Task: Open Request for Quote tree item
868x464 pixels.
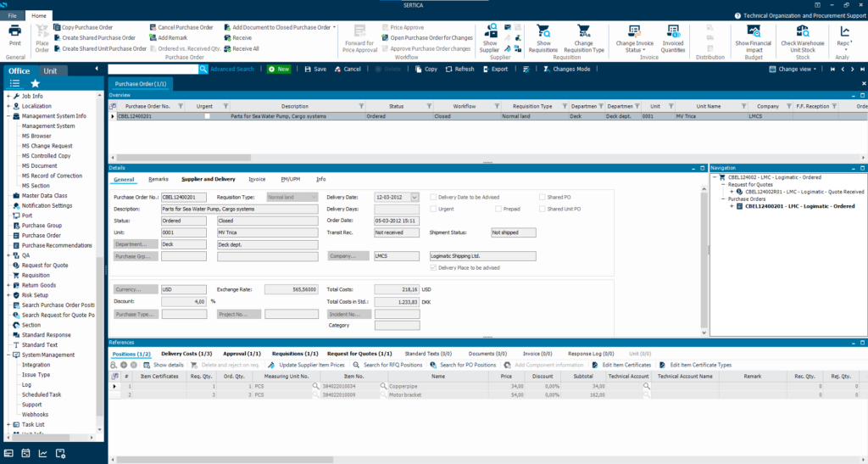Action: [x=45, y=266]
